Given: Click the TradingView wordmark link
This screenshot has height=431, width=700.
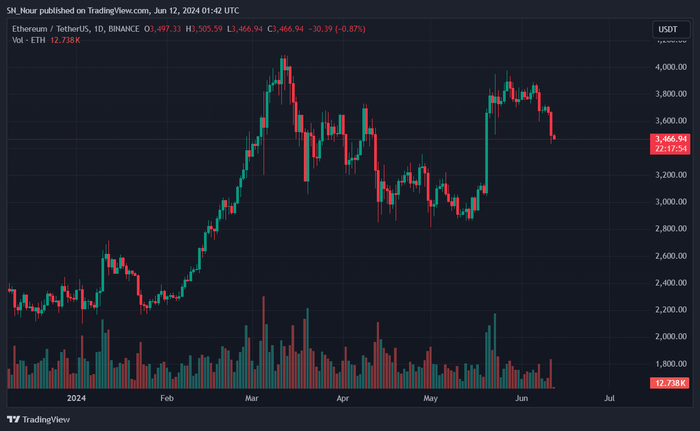Looking at the screenshot, I should pyautogui.click(x=46, y=419).
